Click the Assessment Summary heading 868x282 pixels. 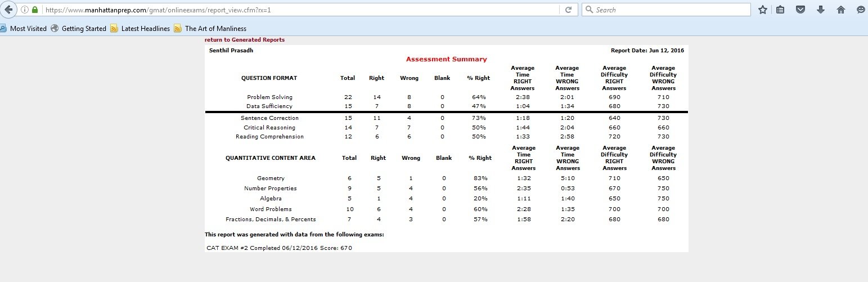pos(446,59)
